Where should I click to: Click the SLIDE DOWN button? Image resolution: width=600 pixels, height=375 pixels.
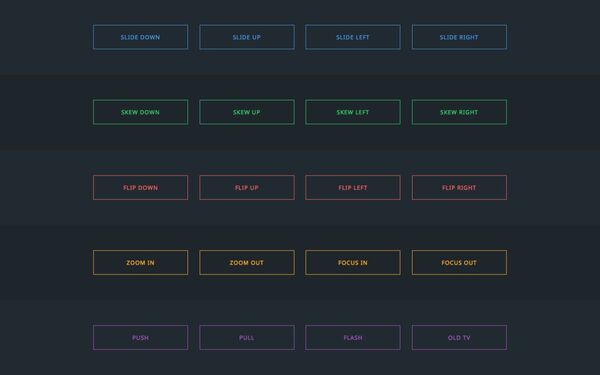pos(140,37)
